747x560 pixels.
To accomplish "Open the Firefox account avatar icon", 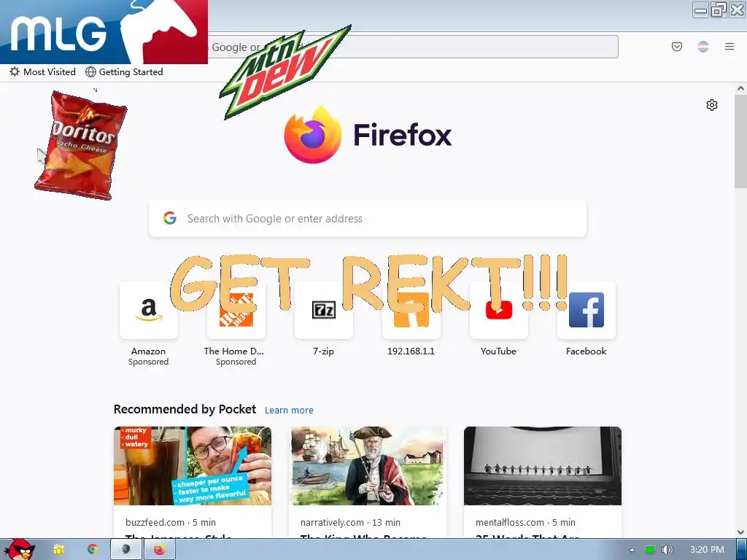I will [x=703, y=47].
